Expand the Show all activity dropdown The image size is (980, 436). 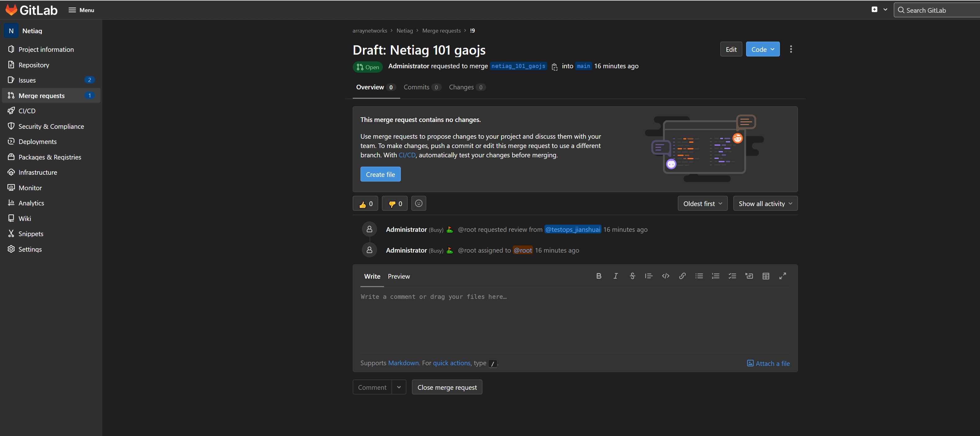point(765,204)
